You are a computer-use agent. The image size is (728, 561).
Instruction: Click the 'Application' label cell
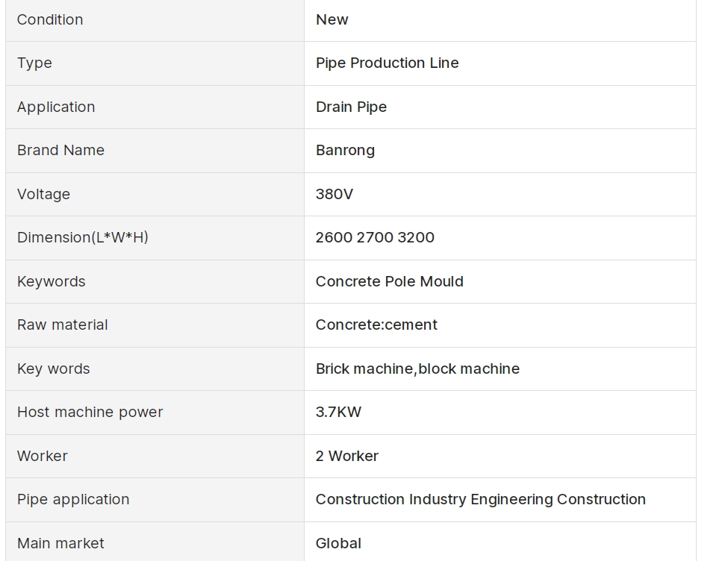click(56, 107)
